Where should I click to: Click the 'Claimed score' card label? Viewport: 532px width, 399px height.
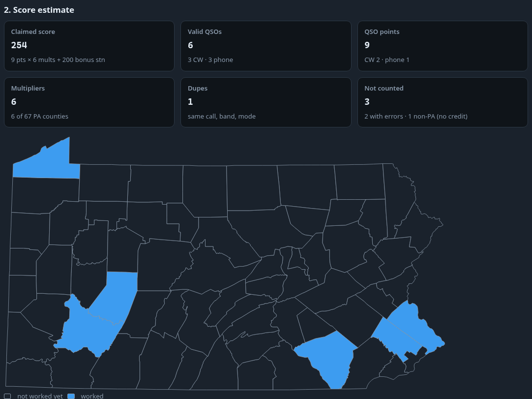pos(33,31)
